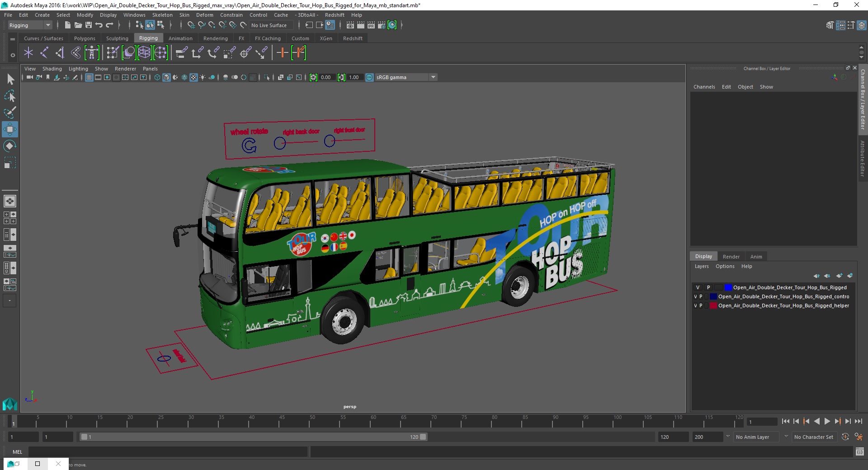Open a scene with folder icon

pyautogui.click(x=78, y=25)
